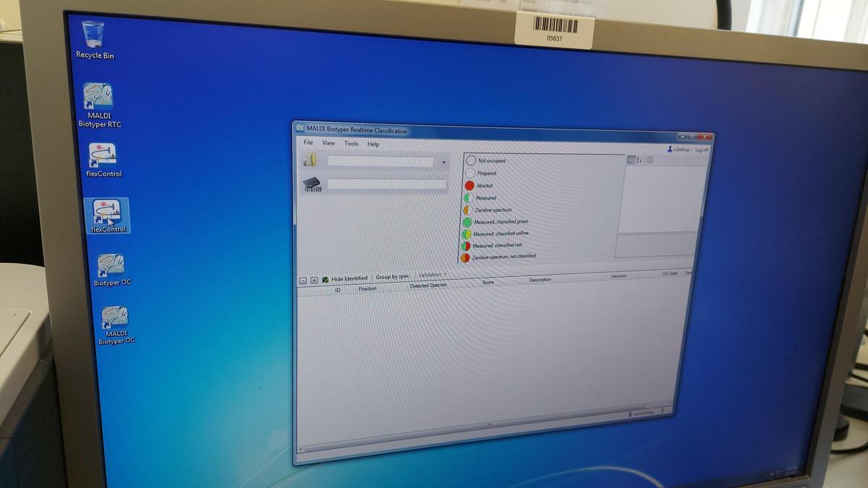The height and width of the screenshot is (488, 868).
Task: Click the Prepared legend circle
Action: pyautogui.click(x=470, y=174)
